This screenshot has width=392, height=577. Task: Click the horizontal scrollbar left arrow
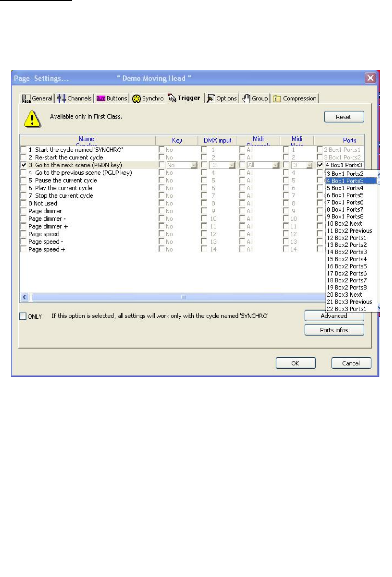pyautogui.click(x=25, y=297)
